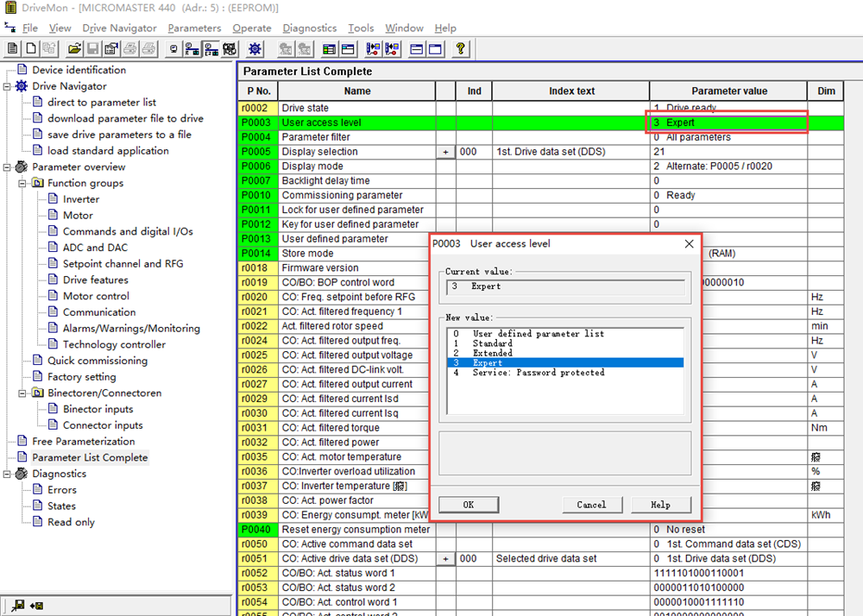Click the Binectoren/Connectoren folder icon
863x616 pixels.
click(37, 393)
